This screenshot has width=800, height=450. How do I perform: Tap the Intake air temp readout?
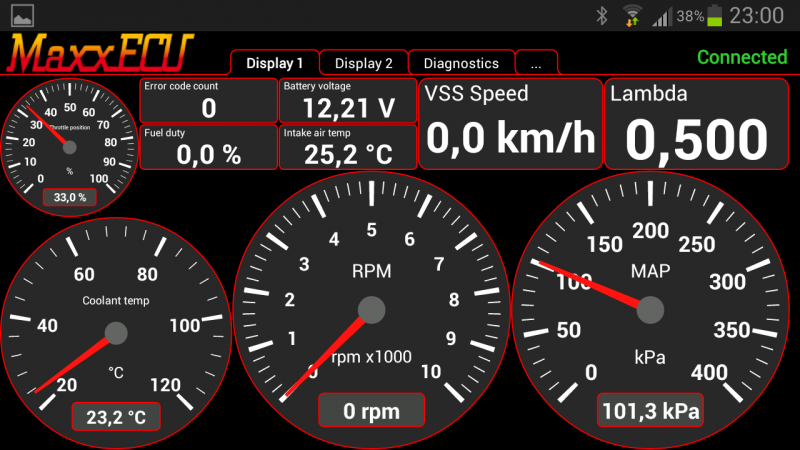click(347, 146)
